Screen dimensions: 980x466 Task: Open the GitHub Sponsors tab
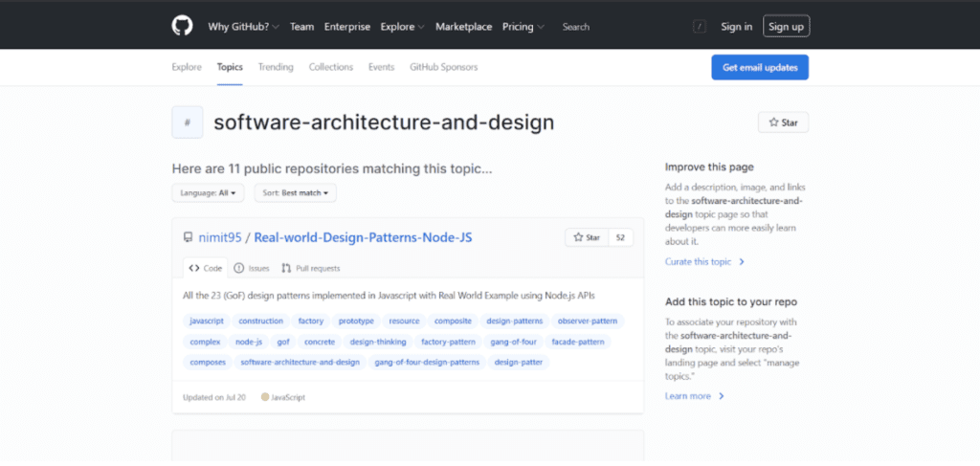coord(444,67)
